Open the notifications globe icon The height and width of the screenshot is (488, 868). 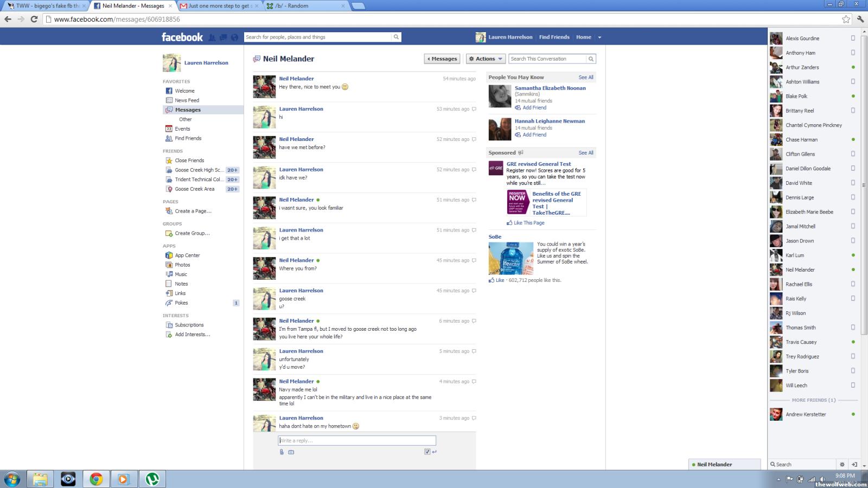tap(234, 37)
